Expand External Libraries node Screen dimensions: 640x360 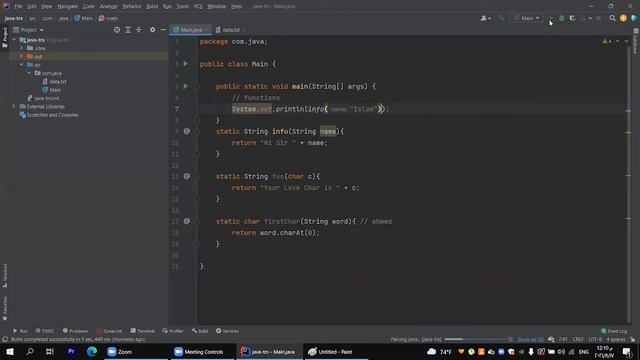pyautogui.click(x=14, y=107)
